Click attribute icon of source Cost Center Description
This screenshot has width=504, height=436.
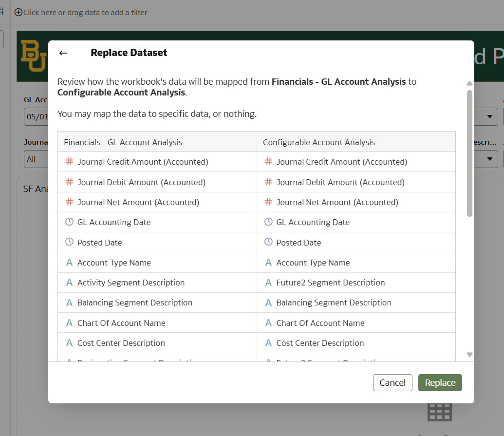(x=69, y=343)
